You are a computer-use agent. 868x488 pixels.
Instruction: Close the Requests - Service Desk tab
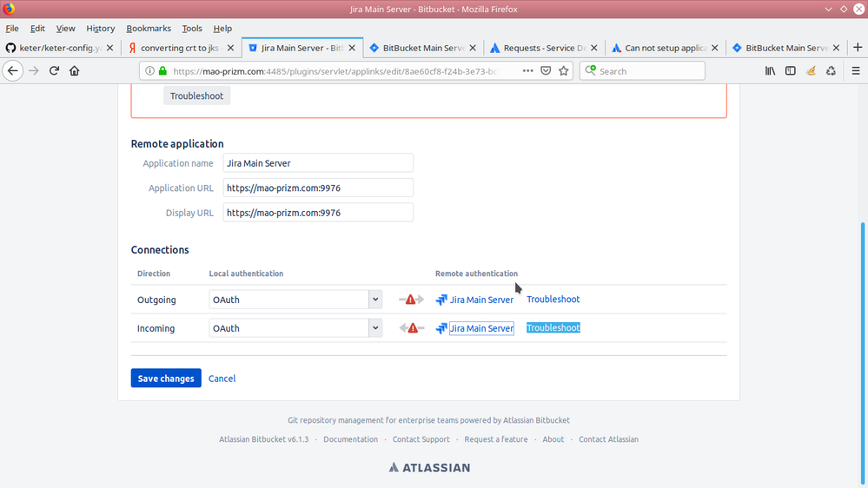594,48
